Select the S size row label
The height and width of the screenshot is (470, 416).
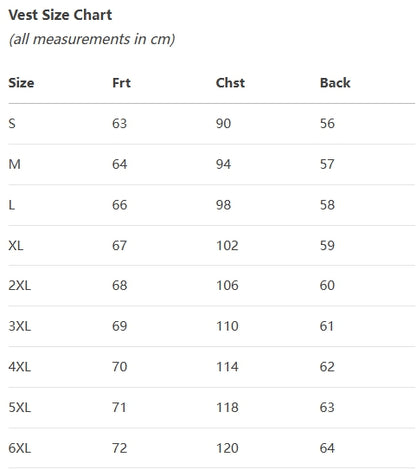pyautogui.click(x=12, y=124)
